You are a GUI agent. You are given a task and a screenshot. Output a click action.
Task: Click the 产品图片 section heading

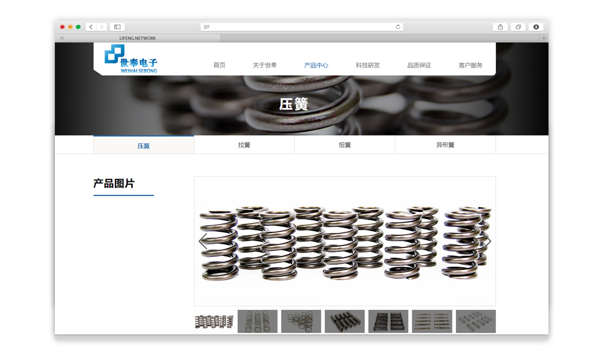tap(114, 183)
